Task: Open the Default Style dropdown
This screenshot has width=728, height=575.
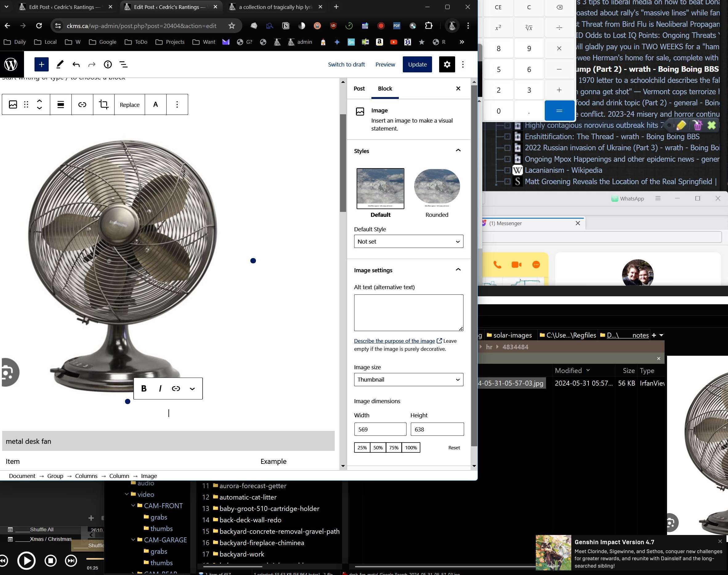Action: pos(408,241)
